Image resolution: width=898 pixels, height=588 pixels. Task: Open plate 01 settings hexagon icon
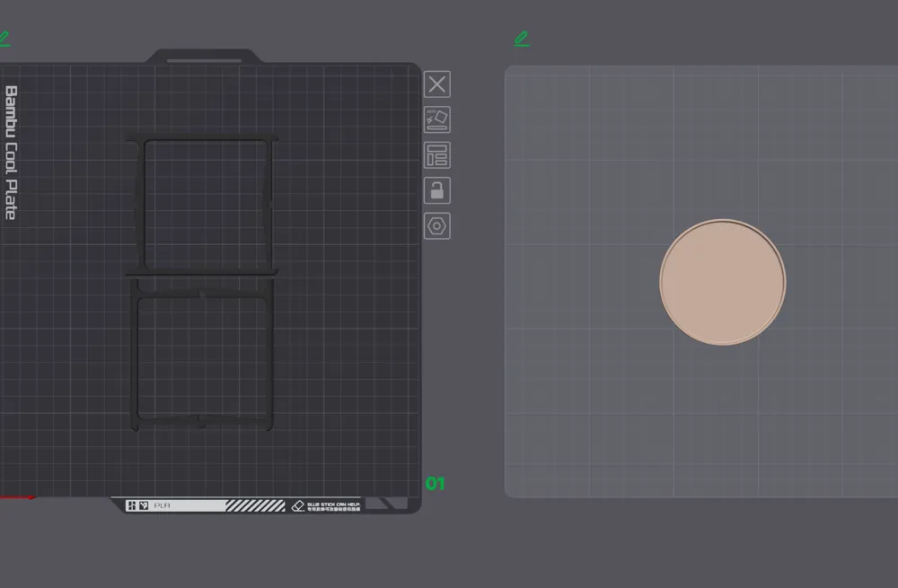click(437, 226)
